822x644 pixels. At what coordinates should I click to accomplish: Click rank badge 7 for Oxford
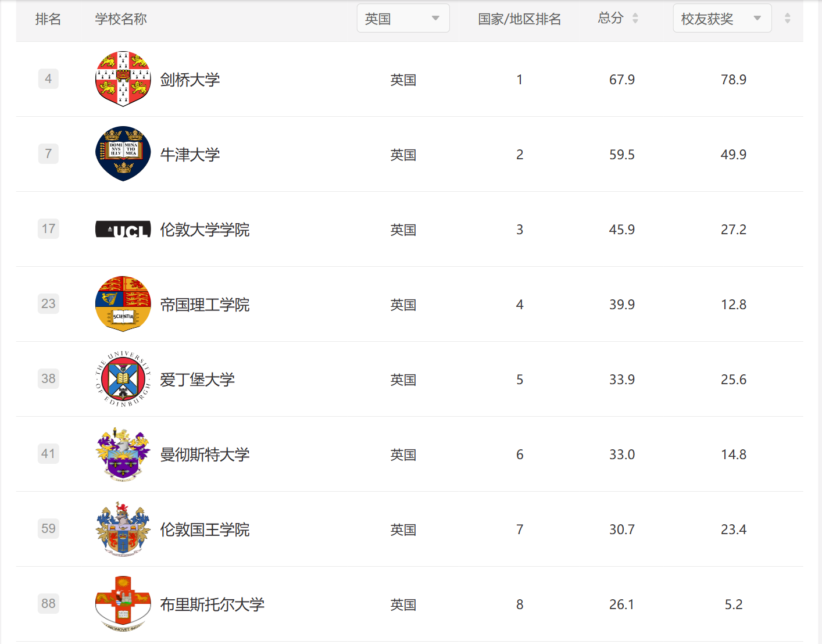[48, 153]
